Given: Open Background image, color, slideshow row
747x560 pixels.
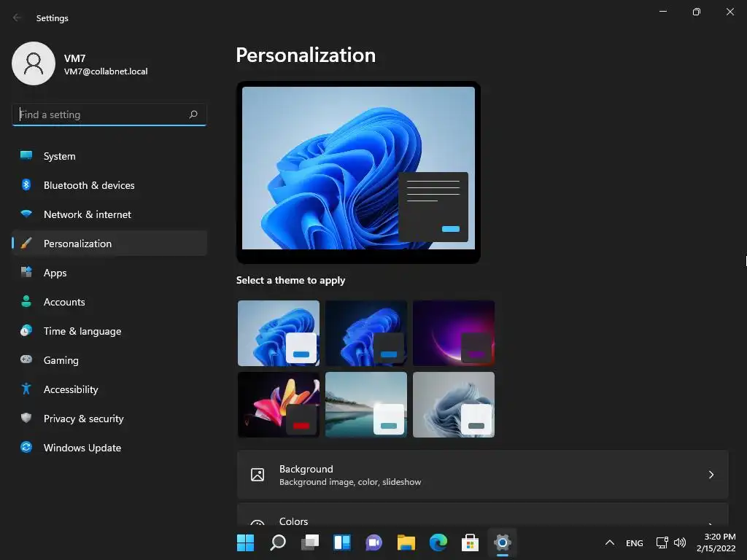Looking at the screenshot, I should coord(483,474).
